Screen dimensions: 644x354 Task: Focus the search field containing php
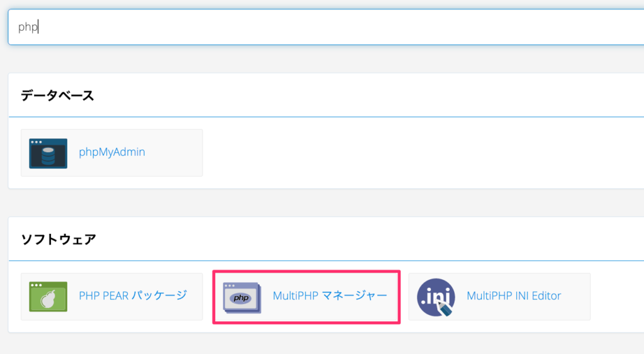326,27
